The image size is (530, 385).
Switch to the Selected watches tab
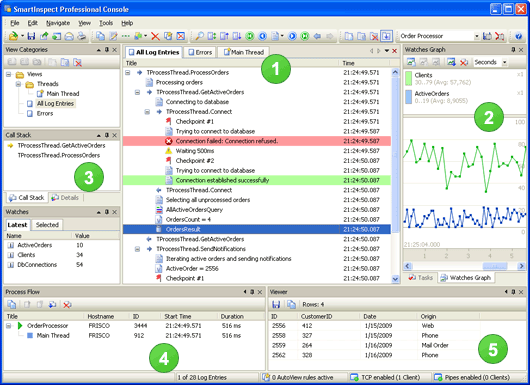coord(47,225)
